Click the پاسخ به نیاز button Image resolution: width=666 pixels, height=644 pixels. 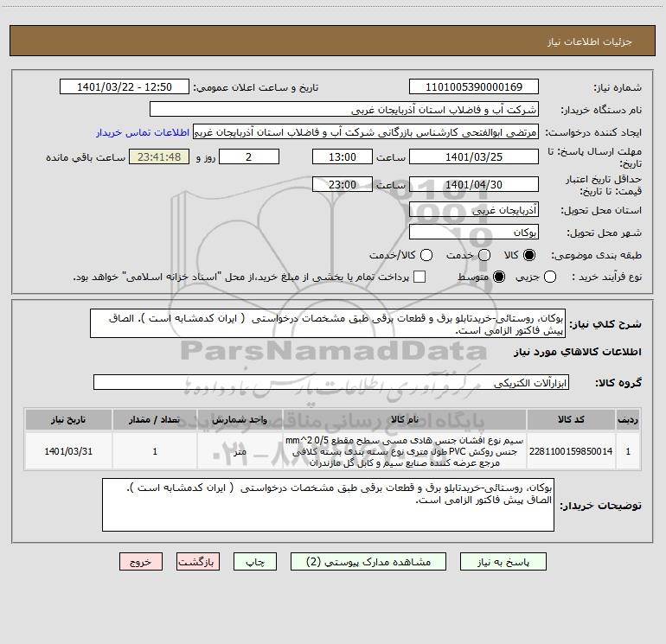(x=503, y=562)
